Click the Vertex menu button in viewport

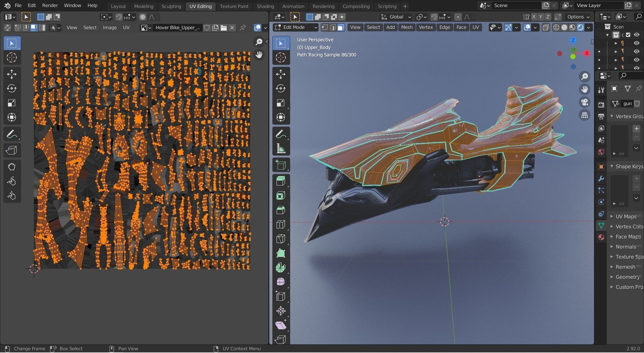(426, 28)
